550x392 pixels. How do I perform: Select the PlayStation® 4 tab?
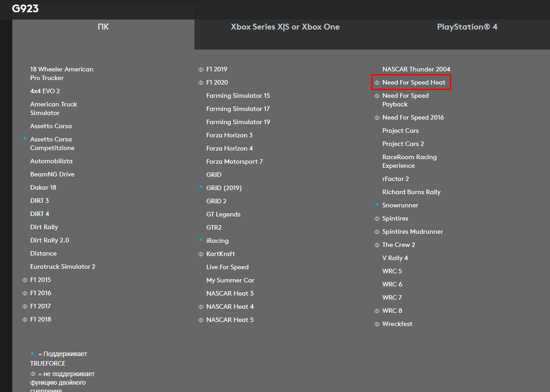pyautogui.click(x=467, y=27)
